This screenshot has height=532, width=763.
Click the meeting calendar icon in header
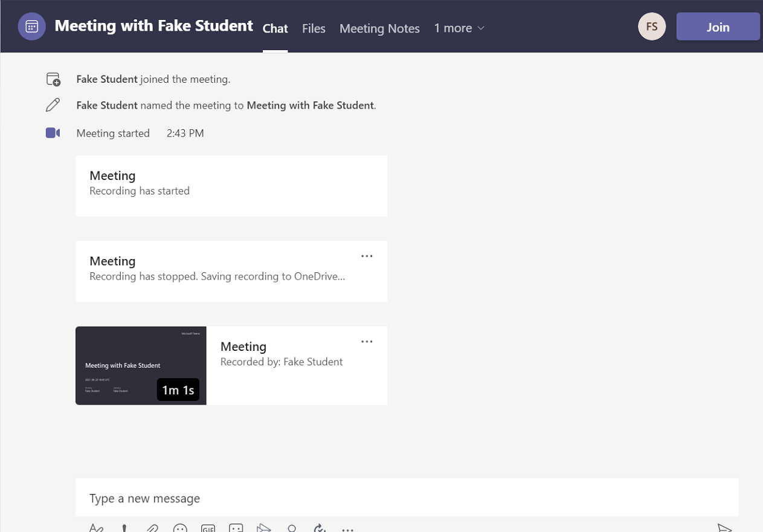click(x=32, y=27)
